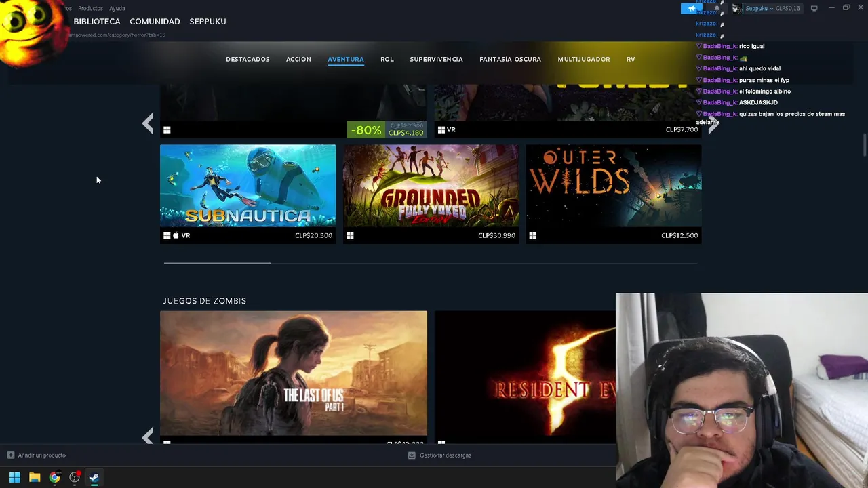The image size is (868, 488).
Task: Click Grounded price CLP$30.990
Action: (496, 235)
